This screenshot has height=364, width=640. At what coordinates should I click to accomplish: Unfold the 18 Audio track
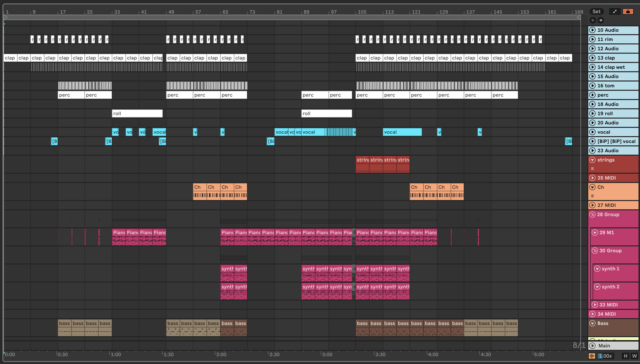click(592, 104)
